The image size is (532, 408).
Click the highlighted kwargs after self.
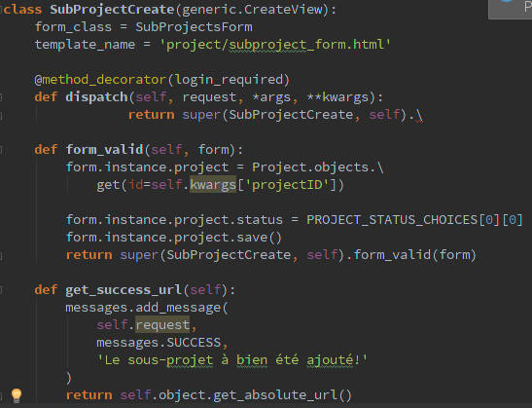tap(213, 184)
